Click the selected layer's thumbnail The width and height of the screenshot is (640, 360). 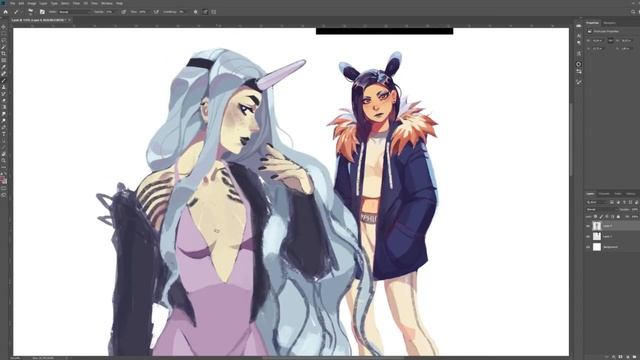(x=597, y=226)
